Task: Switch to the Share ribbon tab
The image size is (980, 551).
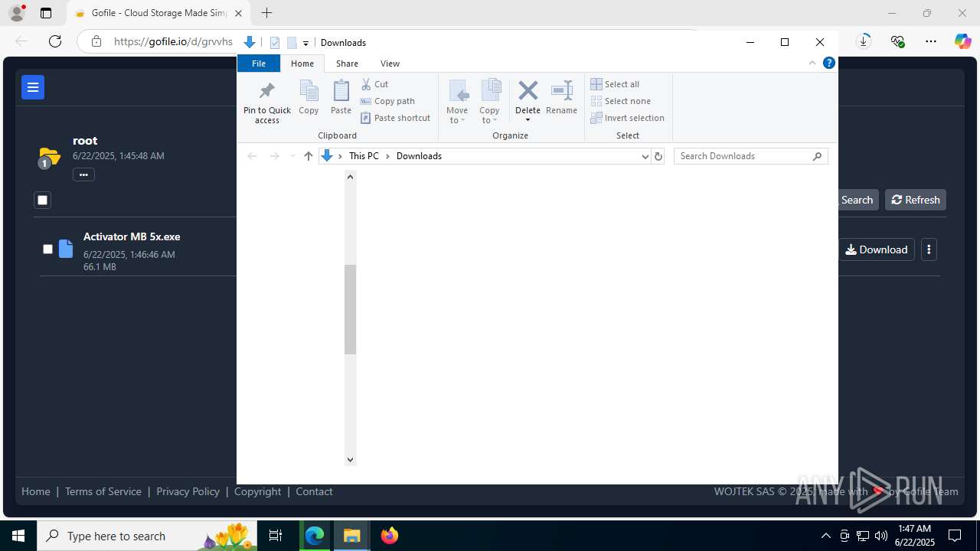Action: (x=347, y=64)
